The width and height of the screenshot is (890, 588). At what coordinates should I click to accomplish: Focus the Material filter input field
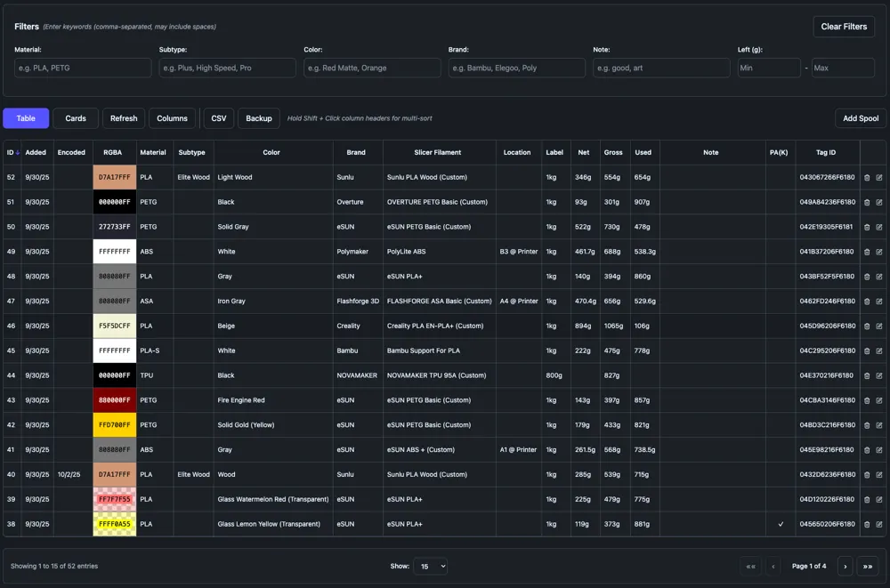83,68
